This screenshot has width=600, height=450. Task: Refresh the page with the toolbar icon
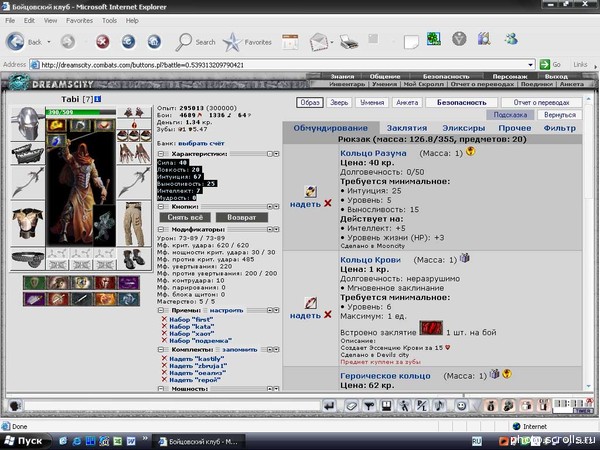click(x=129, y=42)
